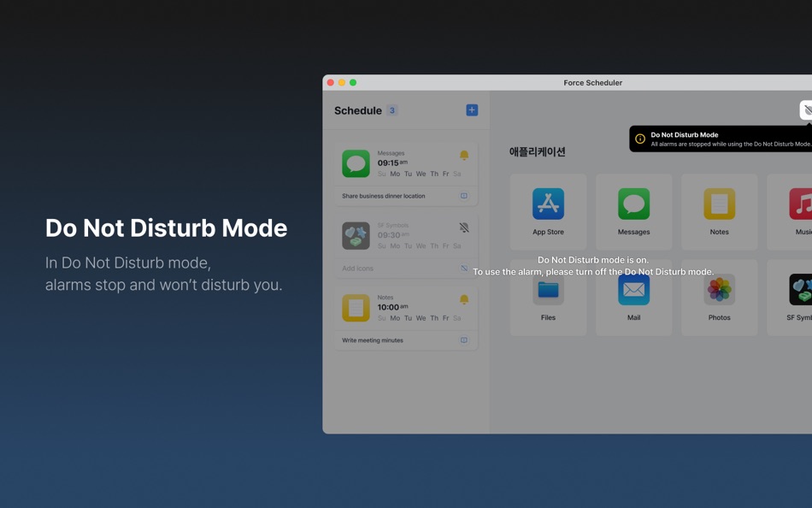Open the App Store icon in the app grid
The image size is (812, 508).
point(548,203)
